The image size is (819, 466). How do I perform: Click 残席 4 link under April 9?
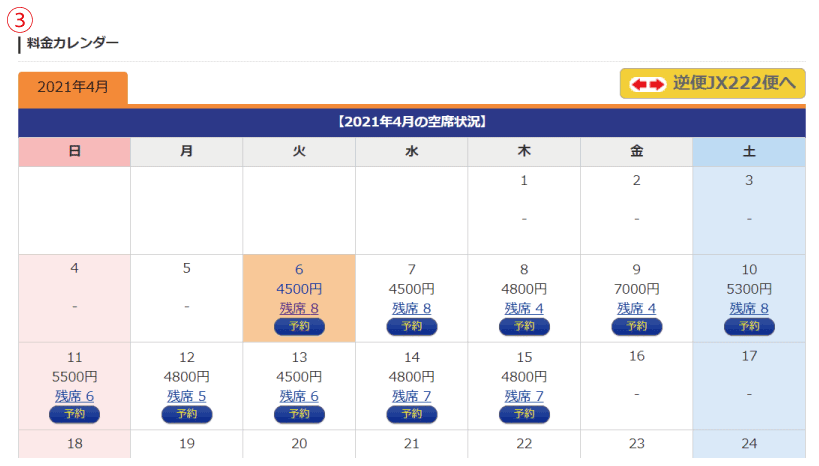tap(637, 308)
